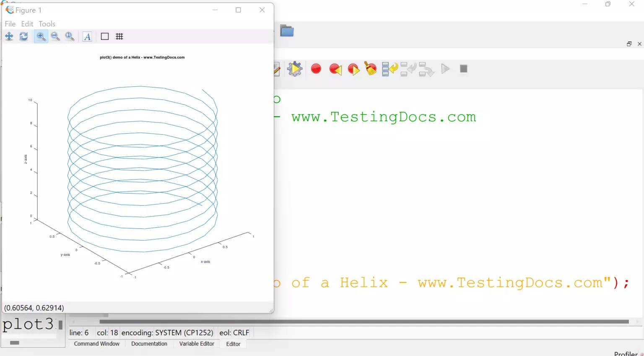Toggle a breakpoint with the red circle icon
This screenshot has height=356, width=644.
[316, 69]
